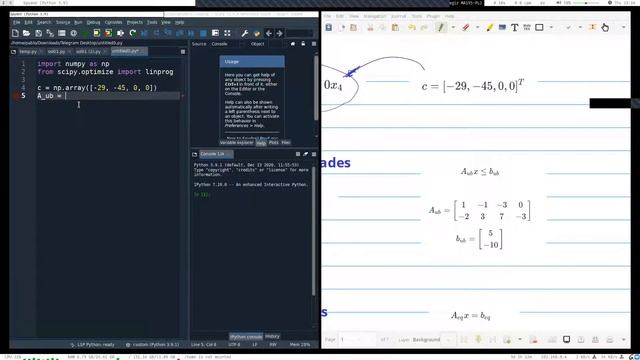Click the working directory field in toolbar

(300, 33)
